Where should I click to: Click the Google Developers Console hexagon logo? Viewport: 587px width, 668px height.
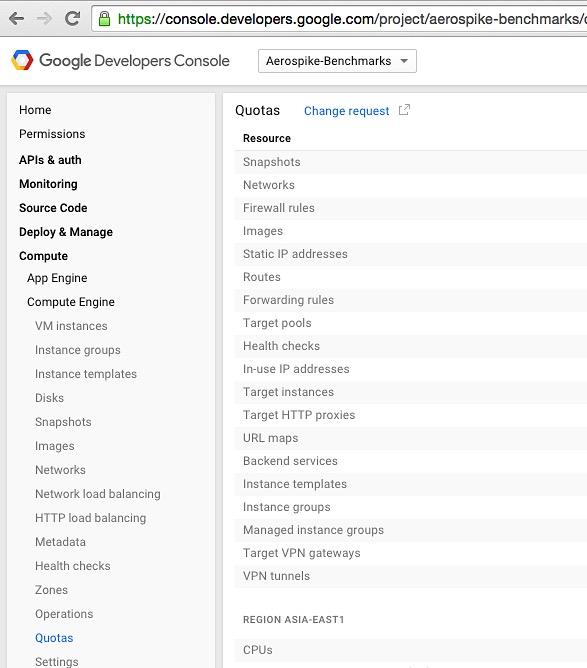point(22,60)
